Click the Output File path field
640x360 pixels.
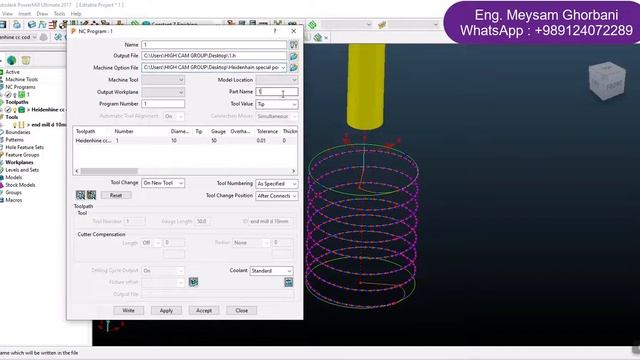click(x=214, y=56)
